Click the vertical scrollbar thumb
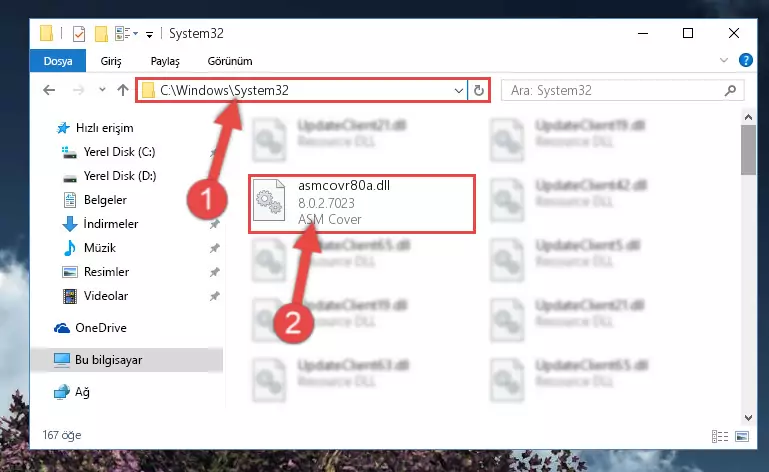Image resolution: width=769 pixels, height=472 pixels. click(x=748, y=150)
